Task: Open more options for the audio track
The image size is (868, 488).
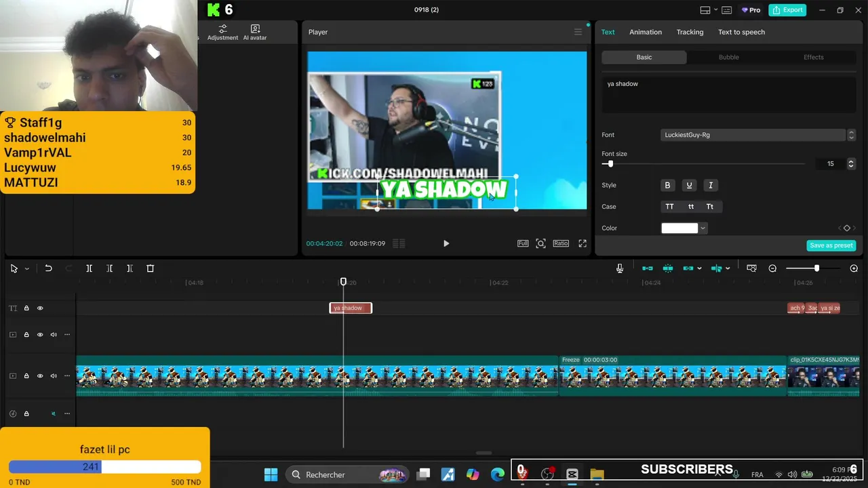Action: 67,413
